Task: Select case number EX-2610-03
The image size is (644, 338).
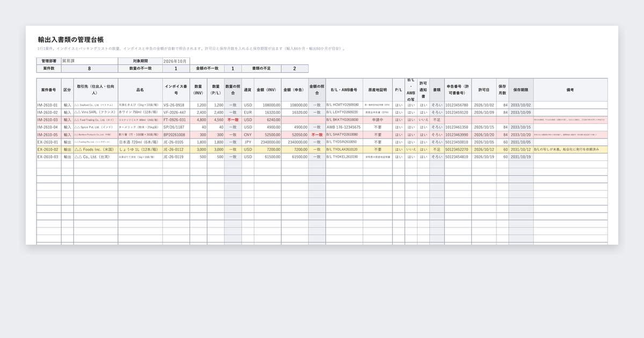Action: (x=49, y=157)
